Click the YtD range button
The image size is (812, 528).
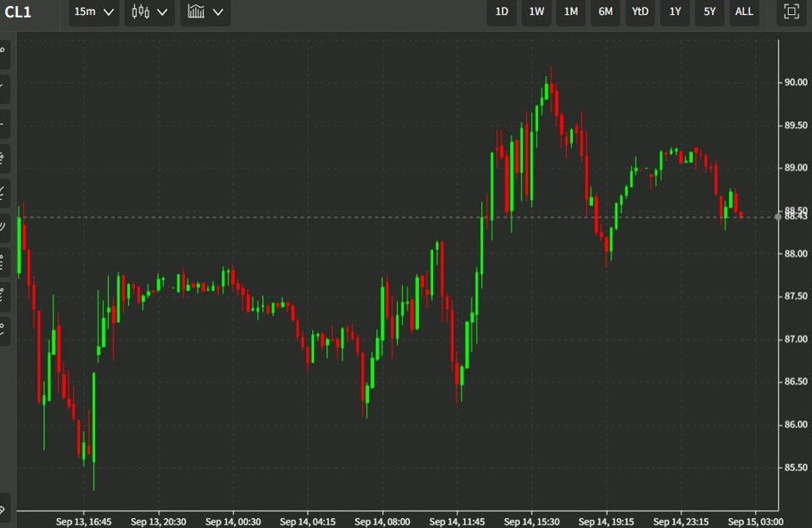pyautogui.click(x=640, y=12)
